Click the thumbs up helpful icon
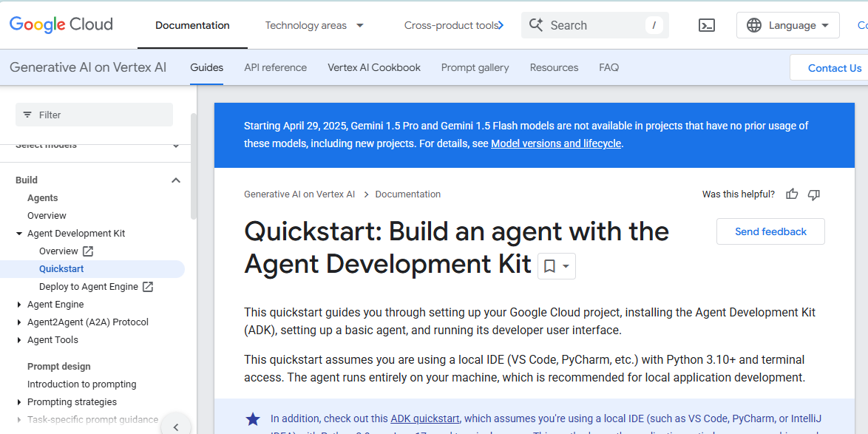868x434 pixels. pyautogui.click(x=792, y=194)
